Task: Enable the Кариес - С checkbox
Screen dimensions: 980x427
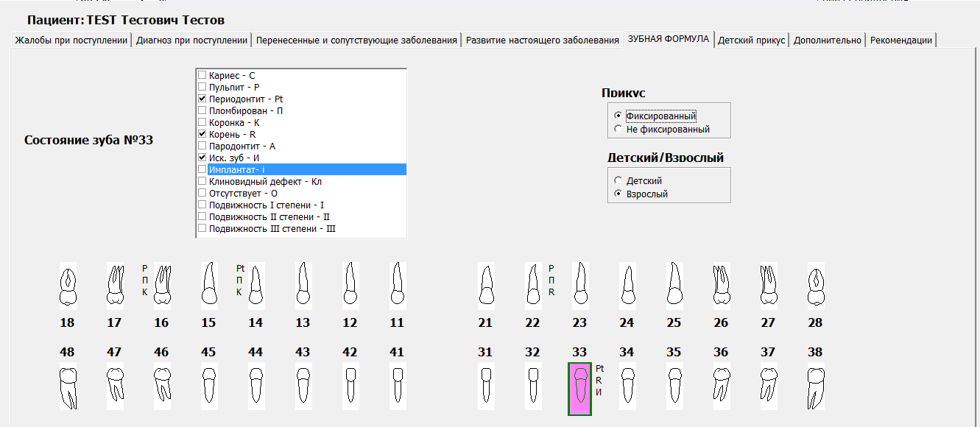Action: tap(202, 75)
